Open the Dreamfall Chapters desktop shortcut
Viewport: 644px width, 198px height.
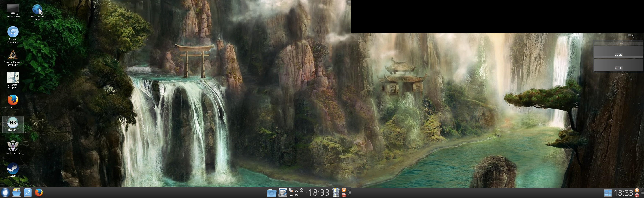pos(13,77)
